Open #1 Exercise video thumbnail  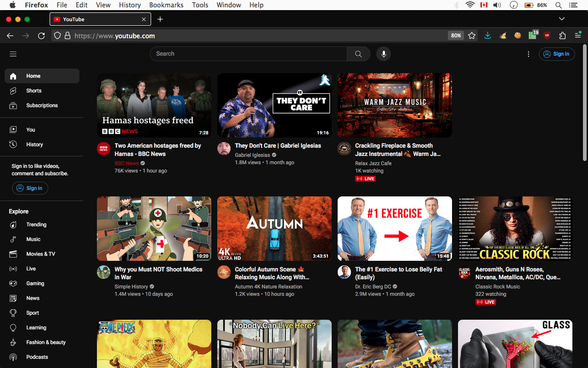point(395,229)
